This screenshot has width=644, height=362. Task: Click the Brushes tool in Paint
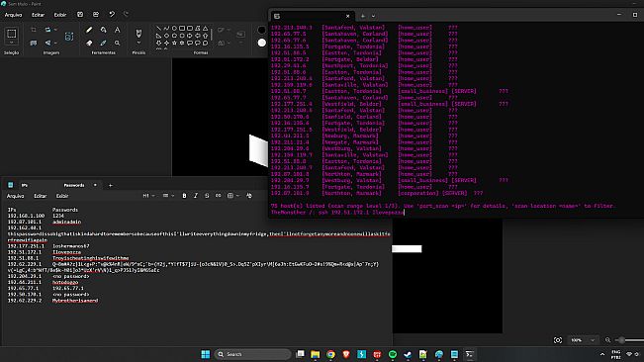click(138, 33)
